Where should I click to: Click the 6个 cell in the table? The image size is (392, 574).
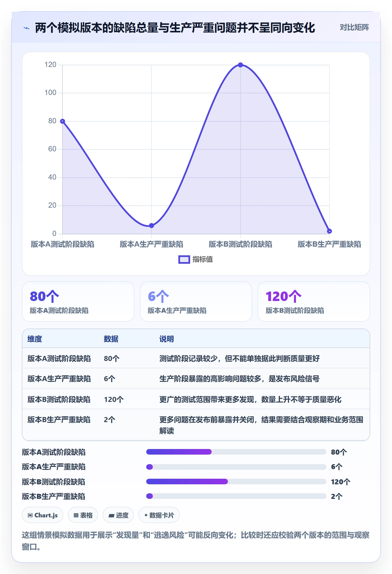(x=109, y=379)
